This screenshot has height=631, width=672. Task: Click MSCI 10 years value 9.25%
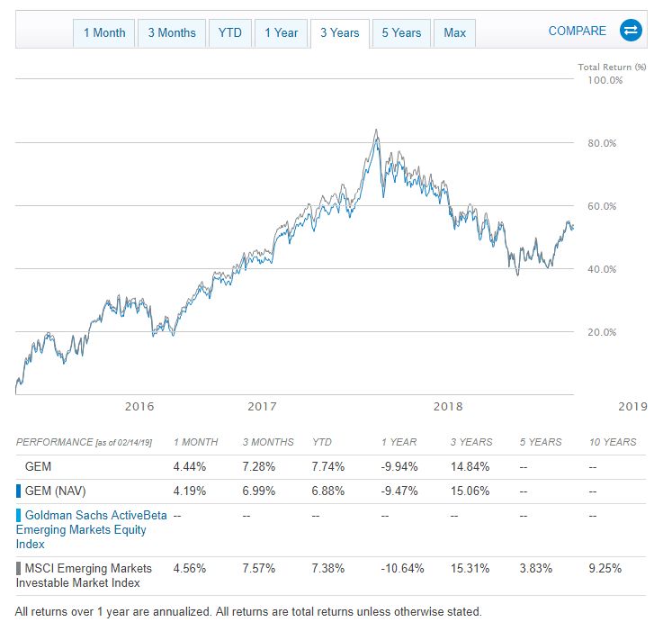pyautogui.click(x=605, y=568)
